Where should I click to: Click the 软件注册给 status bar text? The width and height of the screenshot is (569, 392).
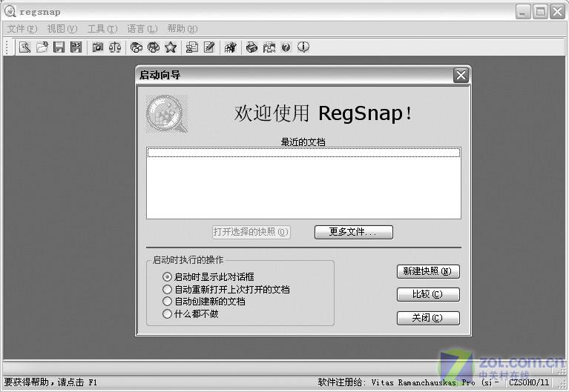coord(408,382)
